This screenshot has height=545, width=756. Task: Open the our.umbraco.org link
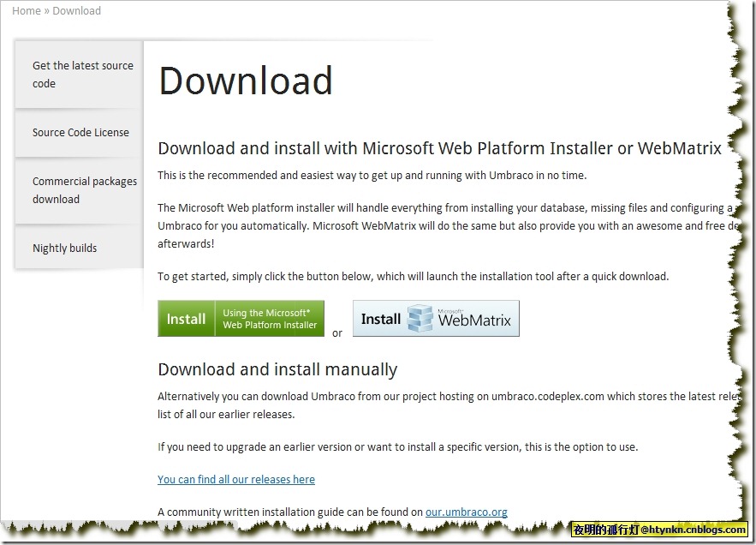click(467, 512)
